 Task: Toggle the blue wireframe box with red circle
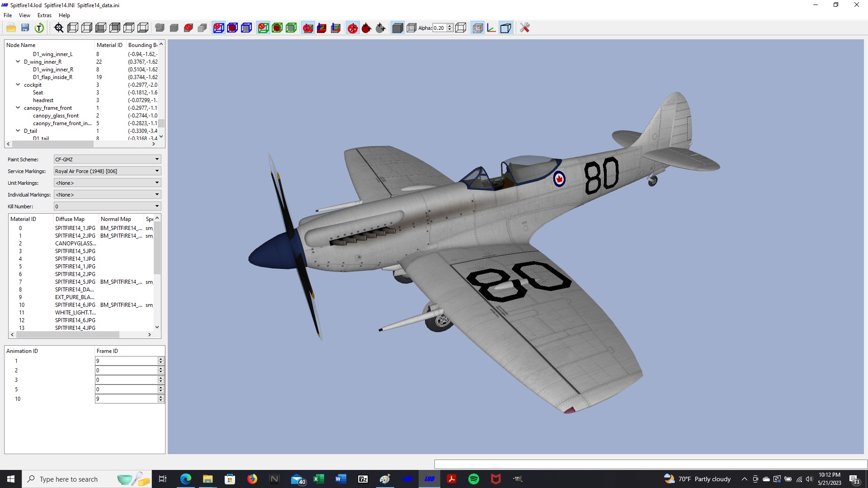218,28
